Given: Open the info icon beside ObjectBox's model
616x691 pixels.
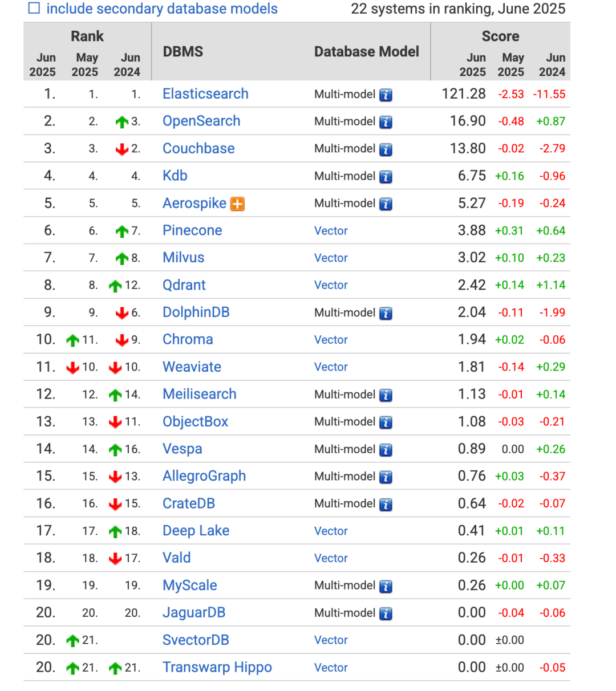Looking at the screenshot, I should pos(386,422).
